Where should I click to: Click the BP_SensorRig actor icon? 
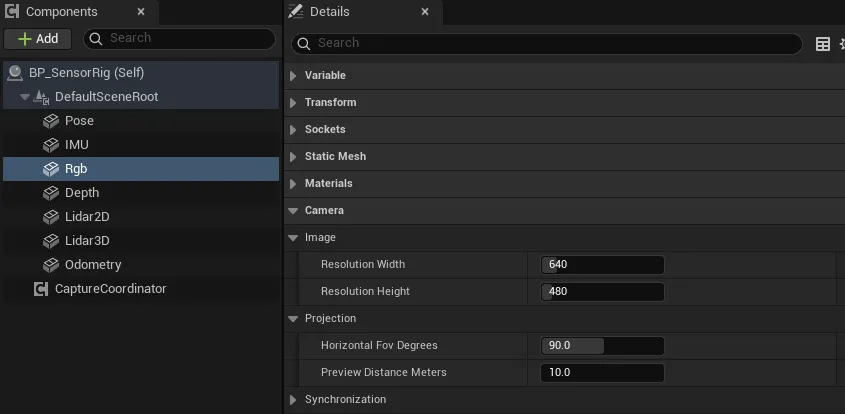pos(15,73)
